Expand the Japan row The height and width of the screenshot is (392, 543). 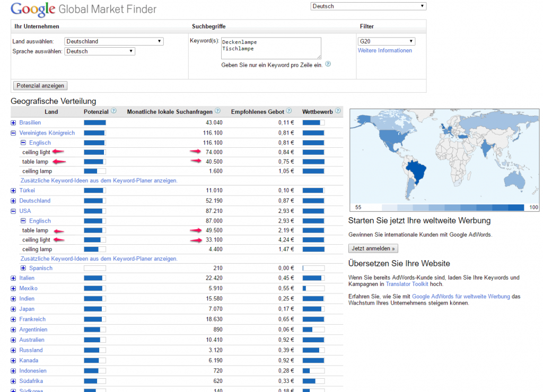click(13, 309)
